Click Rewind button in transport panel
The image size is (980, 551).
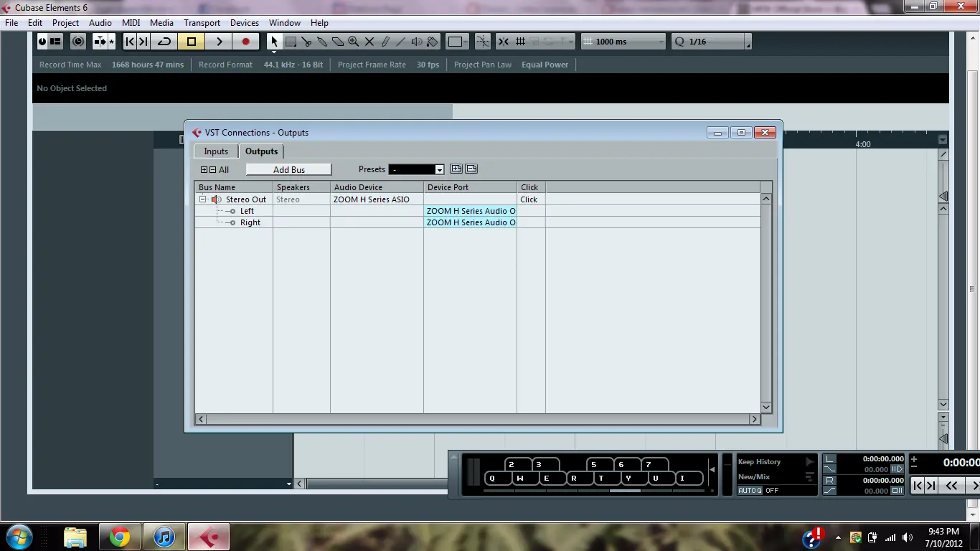(x=951, y=486)
